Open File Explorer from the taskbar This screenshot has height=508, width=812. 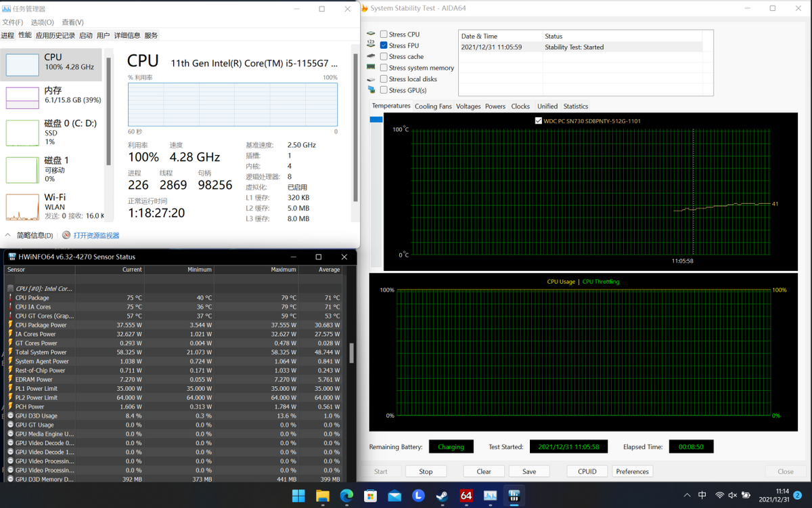tap(322, 496)
